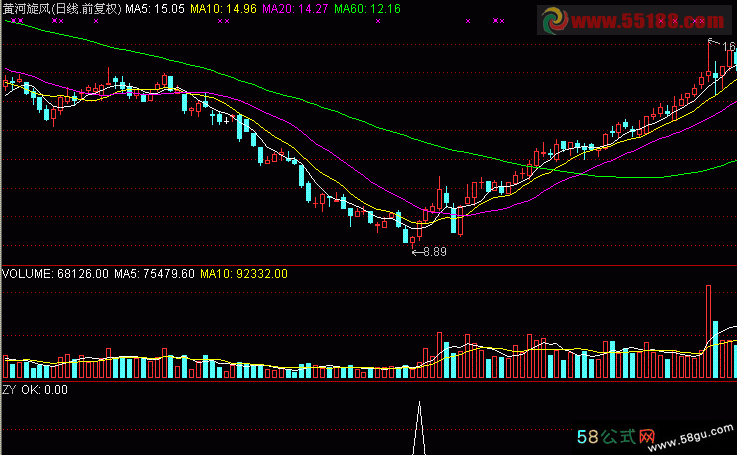Click the 黄河旋风(日线.前复权) chart title
The height and width of the screenshot is (455, 737).
pos(62,8)
